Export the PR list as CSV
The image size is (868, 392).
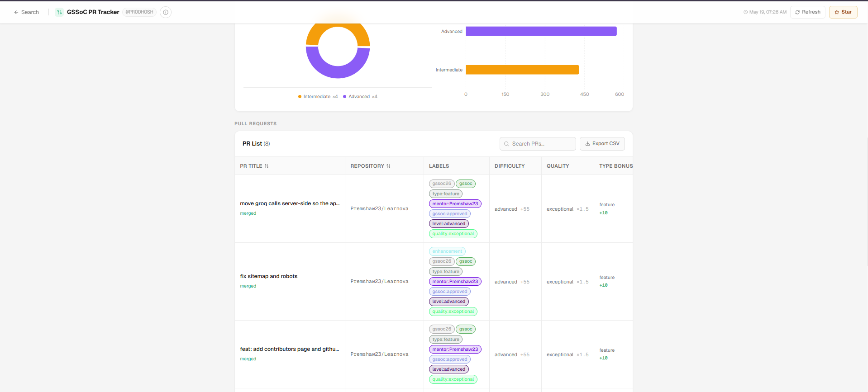click(602, 144)
